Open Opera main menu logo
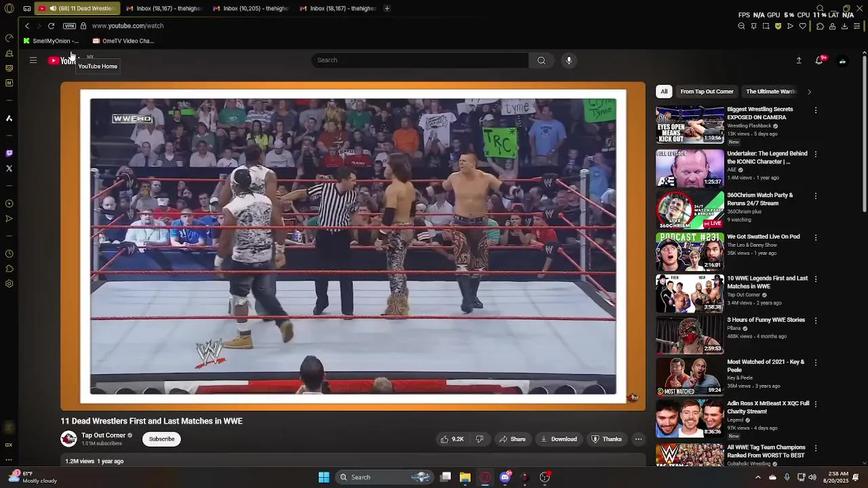 point(9,8)
